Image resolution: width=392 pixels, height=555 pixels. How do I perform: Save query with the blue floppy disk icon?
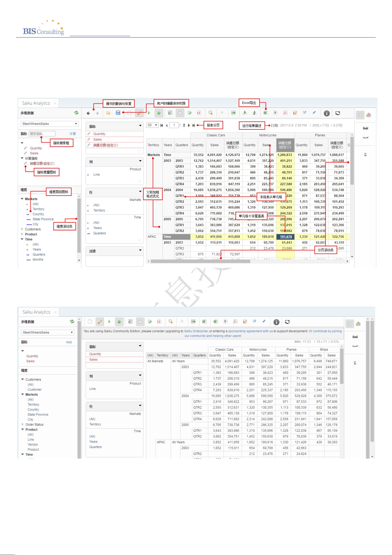pos(118,113)
